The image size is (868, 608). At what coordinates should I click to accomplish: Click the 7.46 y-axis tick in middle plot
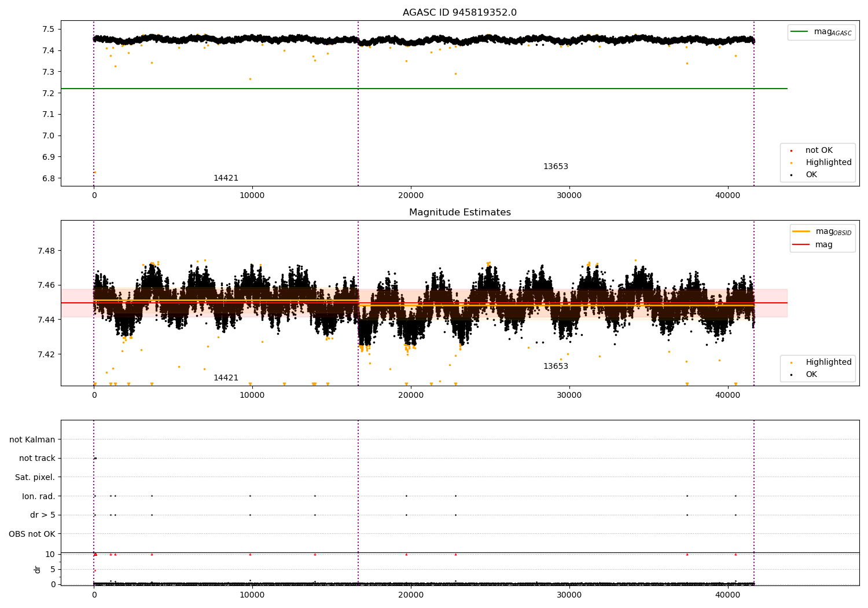click(x=46, y=285)
